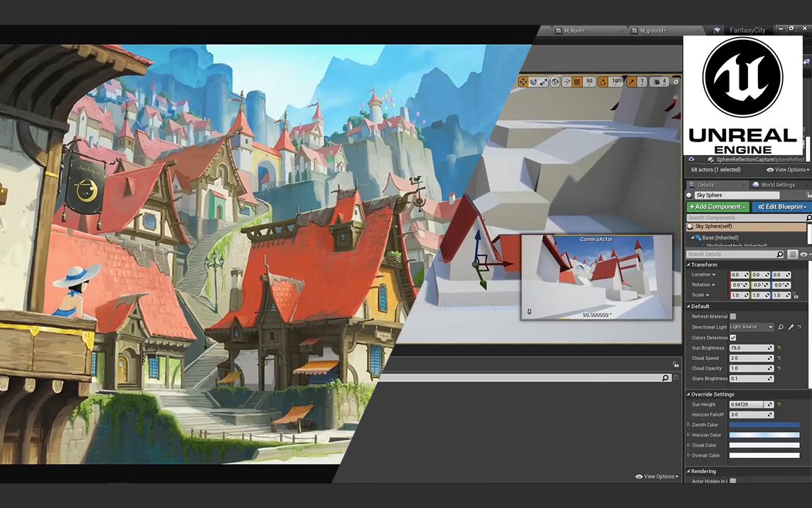Expand the Zenith Color property
The width and height of the screenshot is (812, 508).
click(687, 425)
